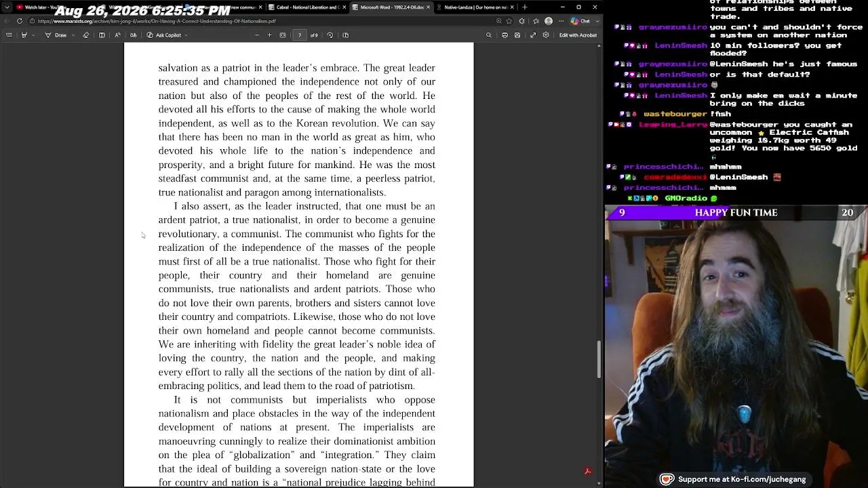Close the Native-Land.ca tab
868x488 pixels.
[512, 7]
